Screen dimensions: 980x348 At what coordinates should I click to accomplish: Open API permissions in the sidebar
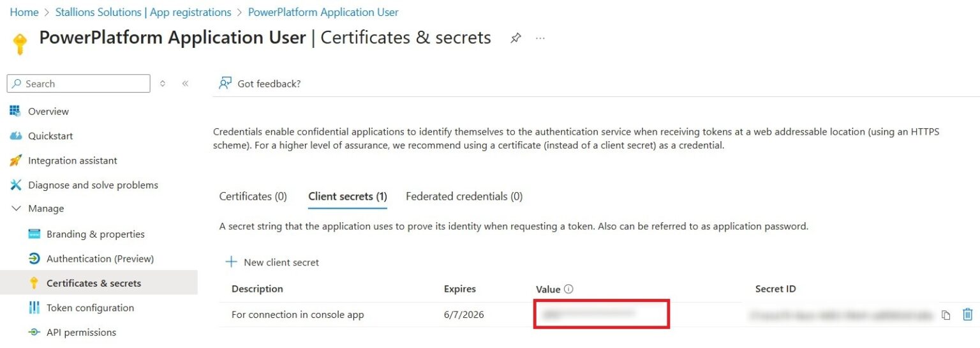pos(81,333)
